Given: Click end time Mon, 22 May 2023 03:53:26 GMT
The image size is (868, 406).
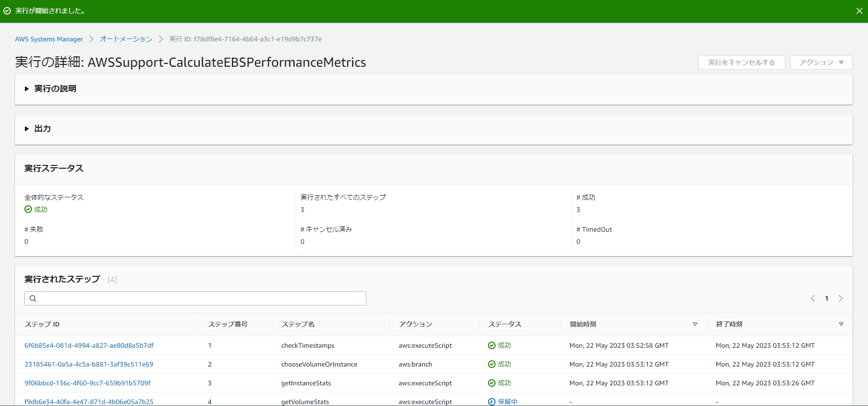Looking at the screenshot, I should [765, 383].
